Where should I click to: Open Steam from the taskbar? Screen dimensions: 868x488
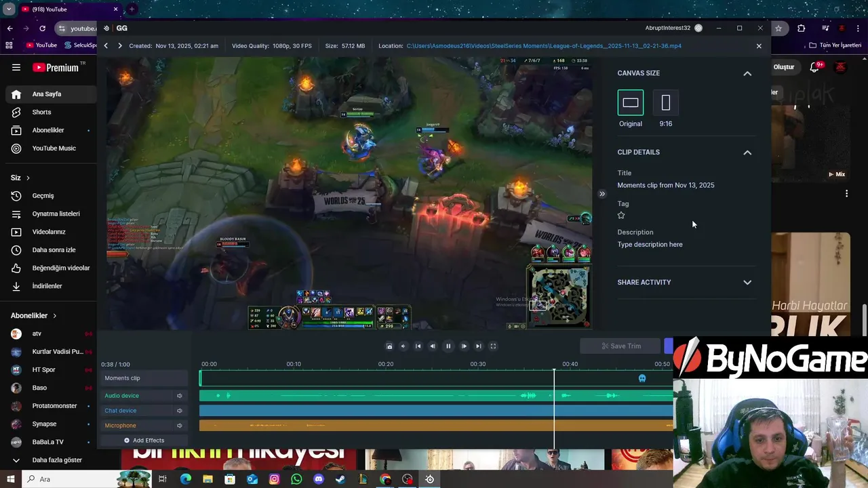tap(340, 479)
